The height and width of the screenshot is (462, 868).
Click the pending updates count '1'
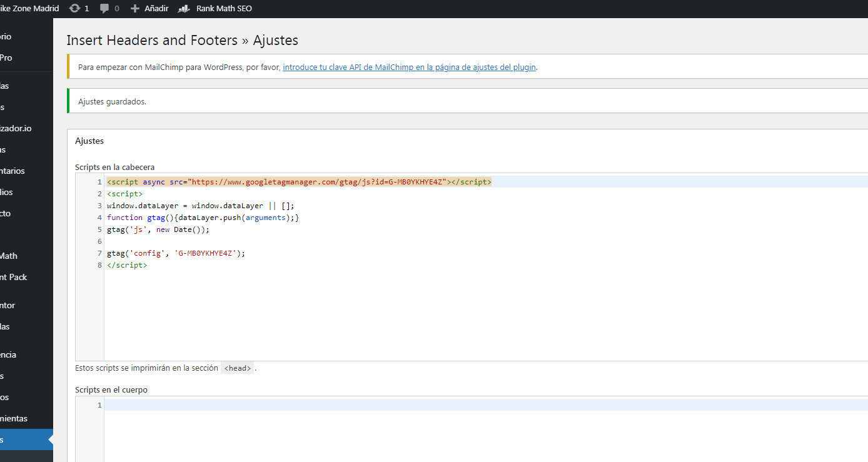point(86,9)
